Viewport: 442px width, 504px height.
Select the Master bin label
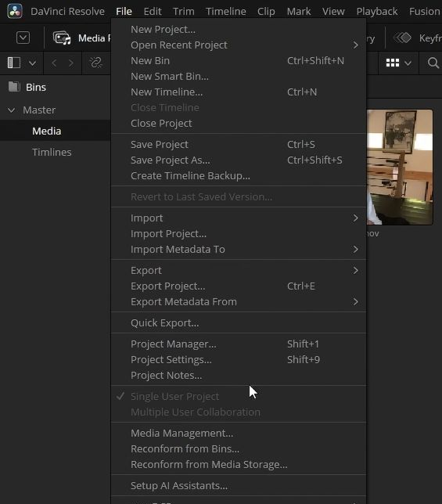coord(39,110)
